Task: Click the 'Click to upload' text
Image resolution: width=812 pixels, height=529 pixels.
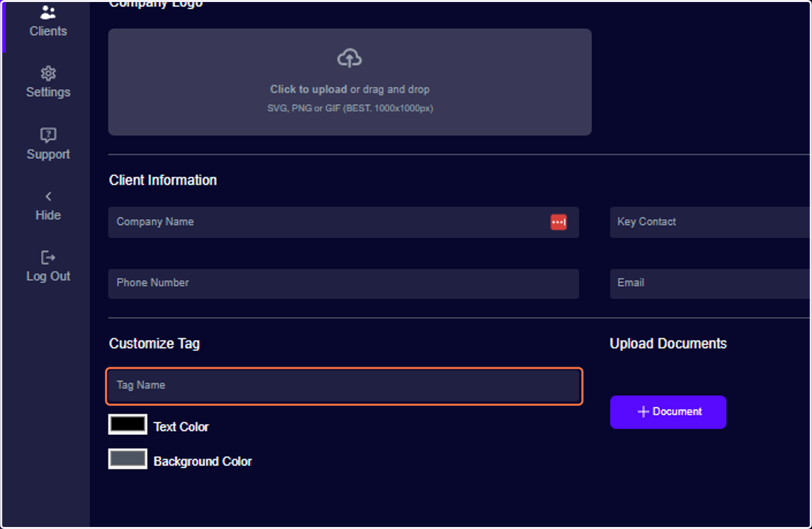Action: coord(309,89)
